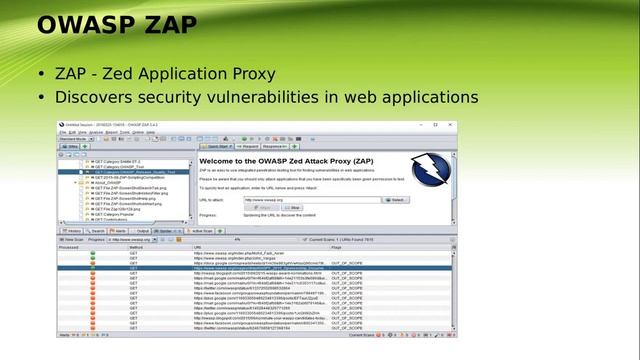Click the Quick Start panel vertical scrollbar
640x360 pixels.
453,188
